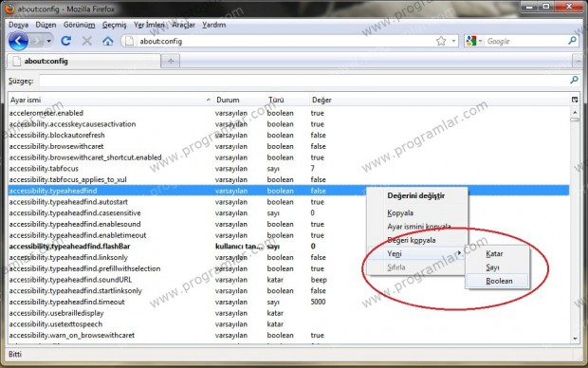This screenshot has width=588, height=368.
Task: Select Katar in Yeni submenu
Action: pyautogui.click(x=497, y=253)
